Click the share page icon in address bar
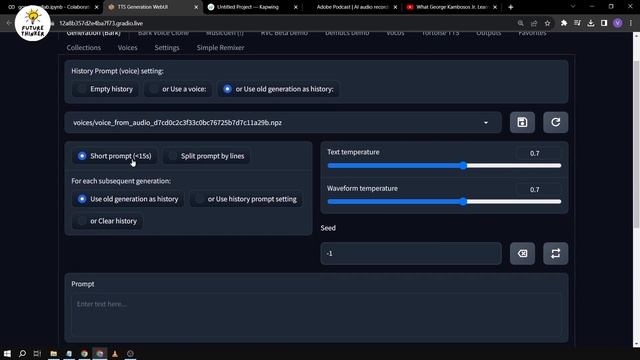The width and height of the screenshot is (640, 360). 534,23
